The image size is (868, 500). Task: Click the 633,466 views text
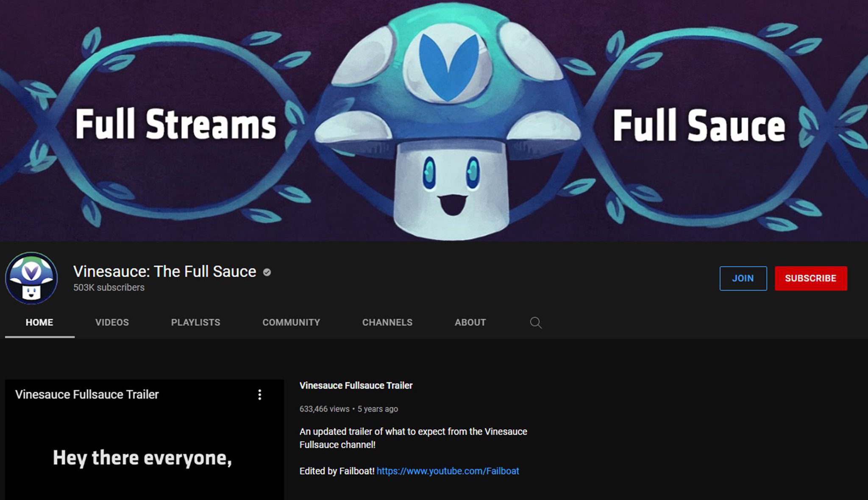324,409
